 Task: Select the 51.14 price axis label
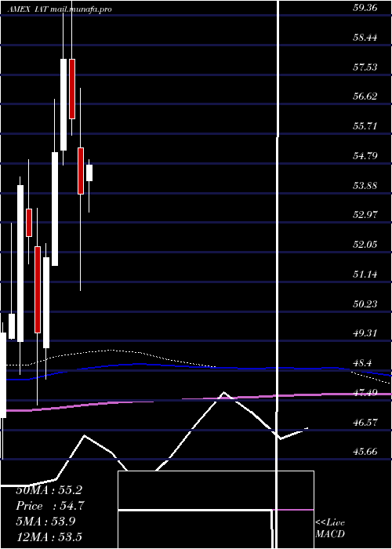point(365,274)
